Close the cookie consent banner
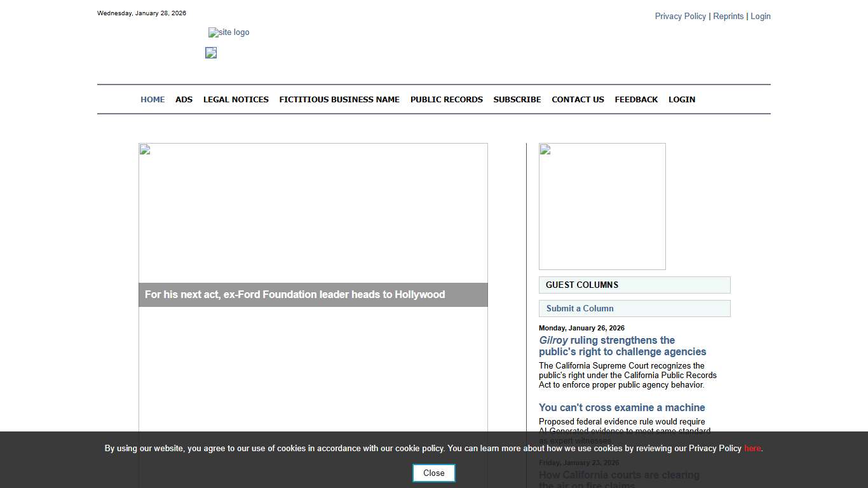 point(434,473)
